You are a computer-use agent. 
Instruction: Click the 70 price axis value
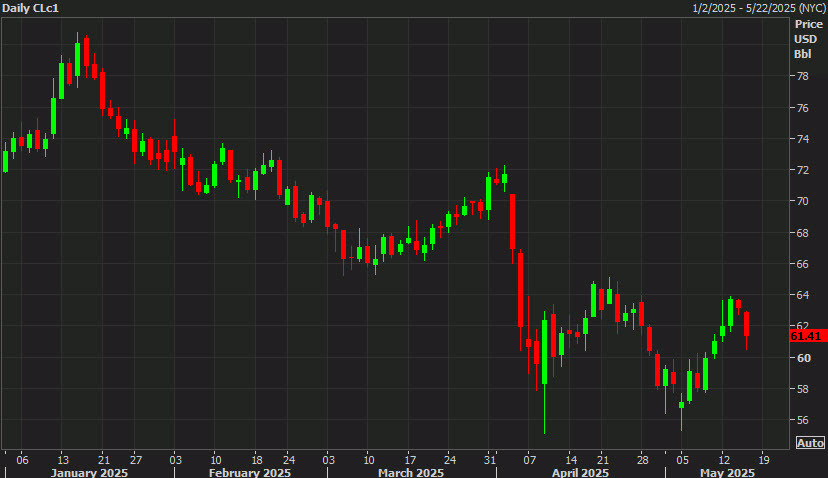pos(802,201)
